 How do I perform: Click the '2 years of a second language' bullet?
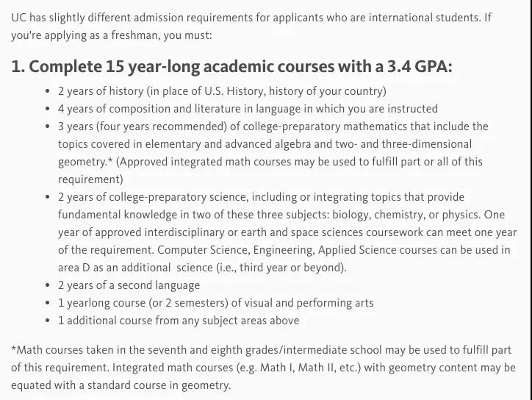pos(129,285)
